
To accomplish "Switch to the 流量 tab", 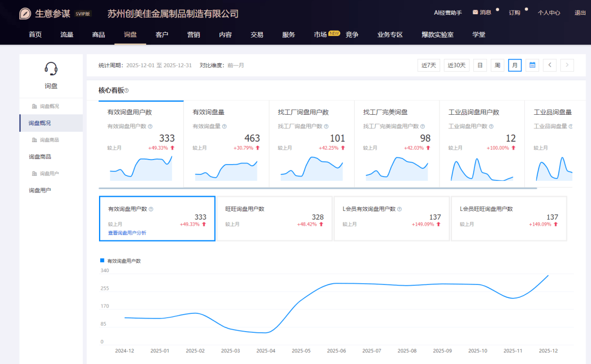I will [66, 34].
